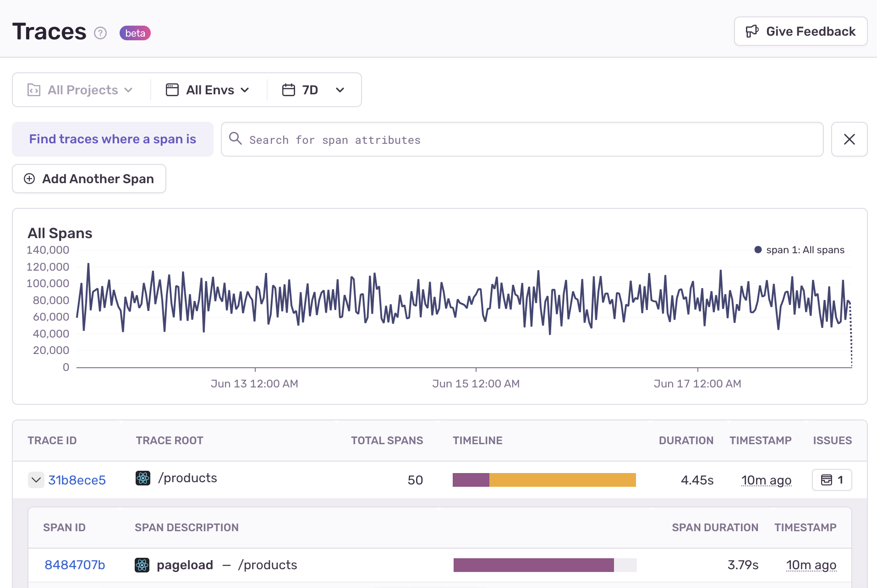Screen dimensions: 877x588
Task: Click the pageload span duration bar
Action: (x=545, y=565)
